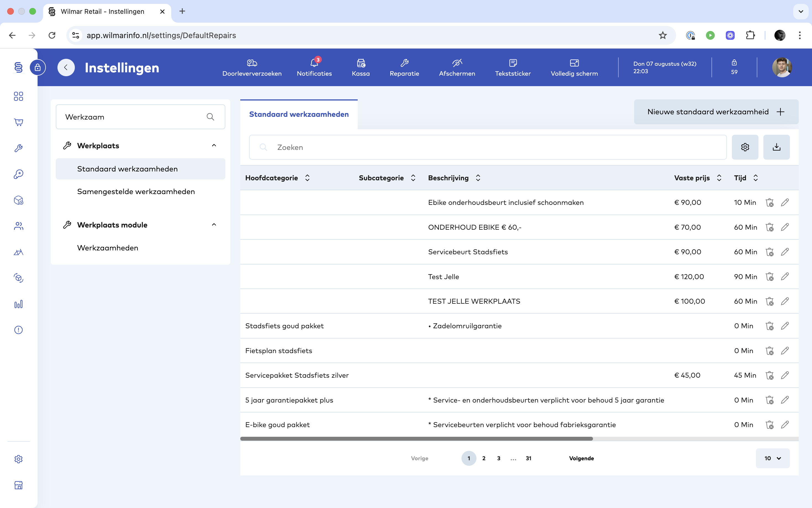812x508 pixels.
Task: Go back with the round arrow button
Action: point(66,68)
